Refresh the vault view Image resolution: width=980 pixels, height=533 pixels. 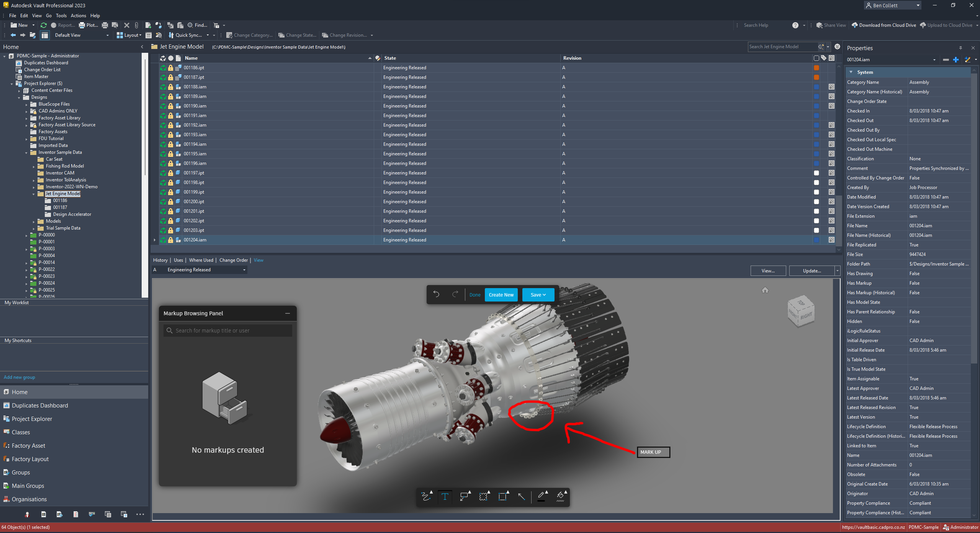click(x=44, y=25)
